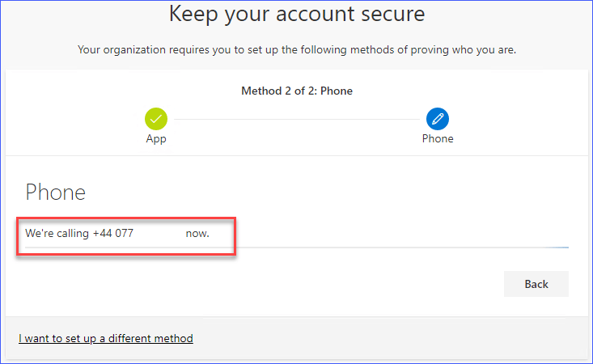Click the "App" step label

(156, 139)
